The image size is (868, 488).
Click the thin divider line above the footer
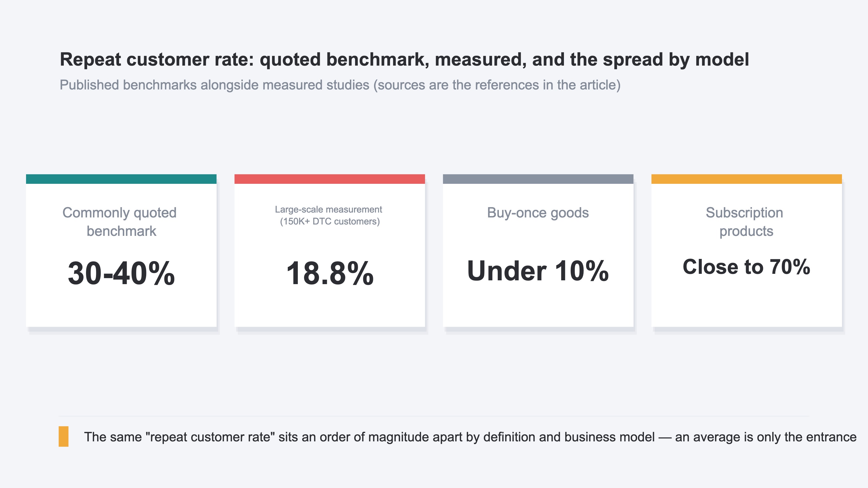point(434,416)
